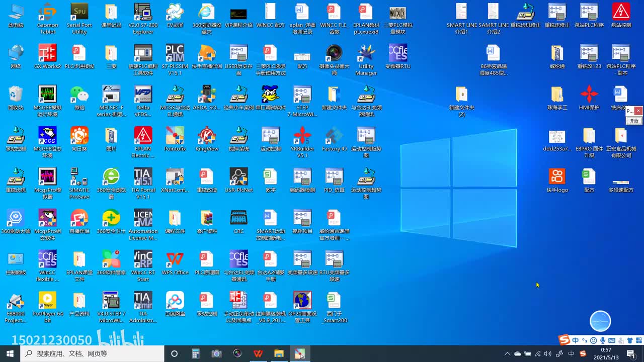Screen dimensions: 644x362
Task: Select the HMI保护 desktop icon
Action: [x=589, y=95]
